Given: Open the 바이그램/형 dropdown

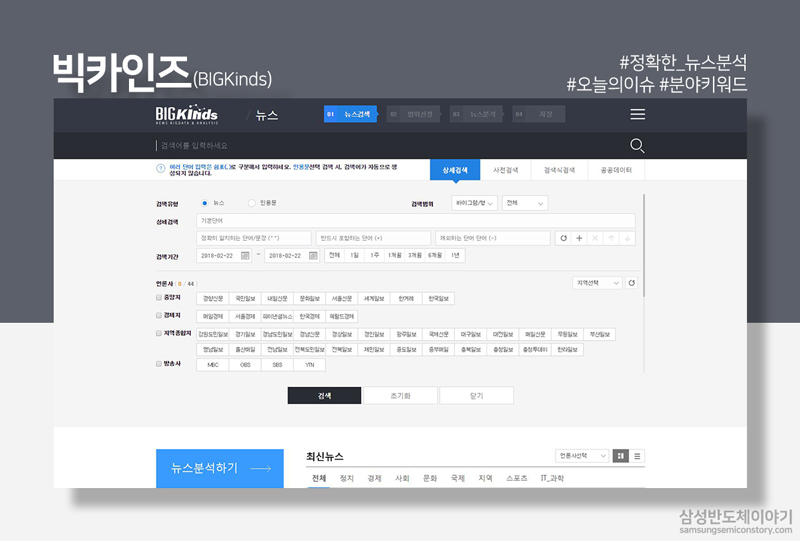Looking at the screenshot, I should click(x=474, y=203).
